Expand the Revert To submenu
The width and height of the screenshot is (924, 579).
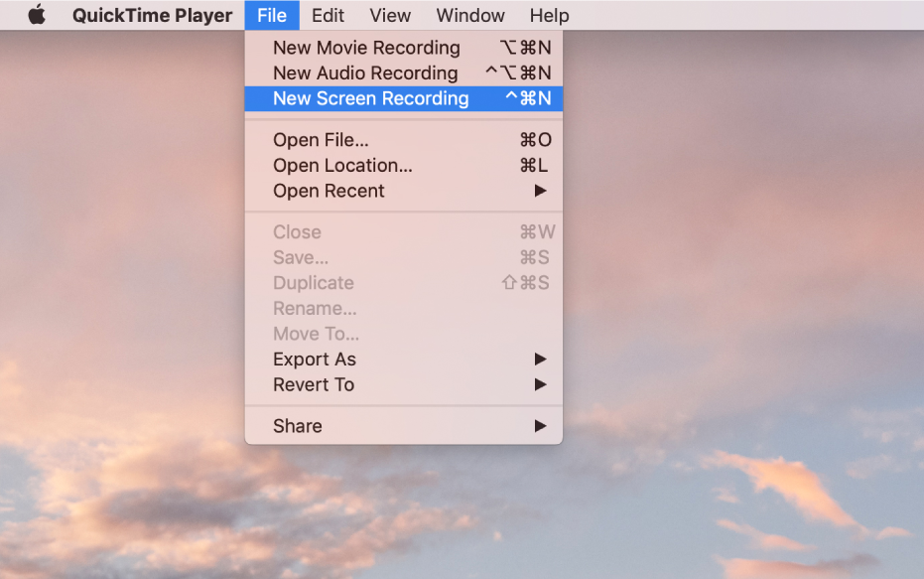tap(404, 384)
